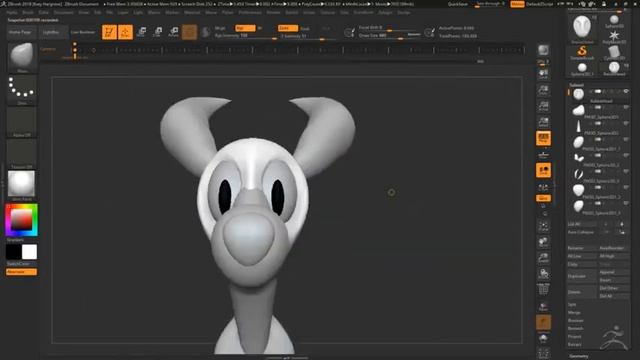The image size is (640, 360).
Task: Click the Duplicate subtool button
Action: [x=582, y=276]
